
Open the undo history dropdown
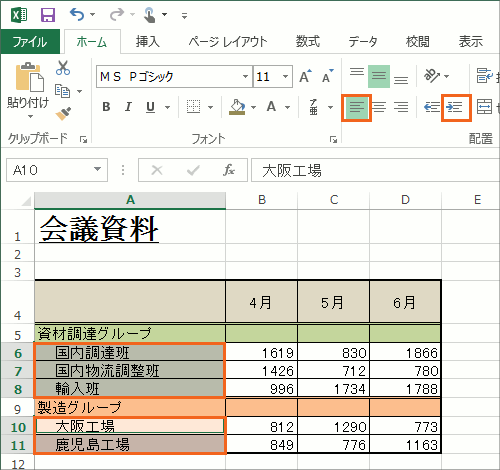coord(93,15)
